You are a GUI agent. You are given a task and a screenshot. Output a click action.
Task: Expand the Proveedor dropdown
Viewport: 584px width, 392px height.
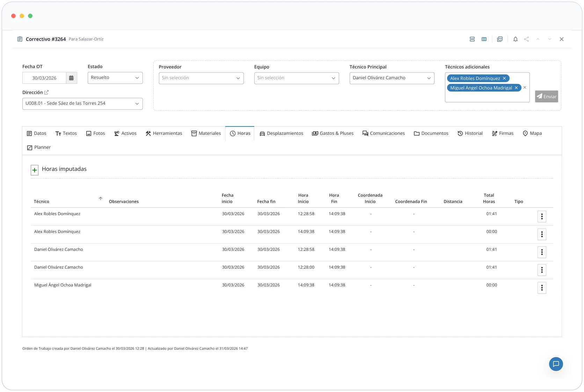201,78
